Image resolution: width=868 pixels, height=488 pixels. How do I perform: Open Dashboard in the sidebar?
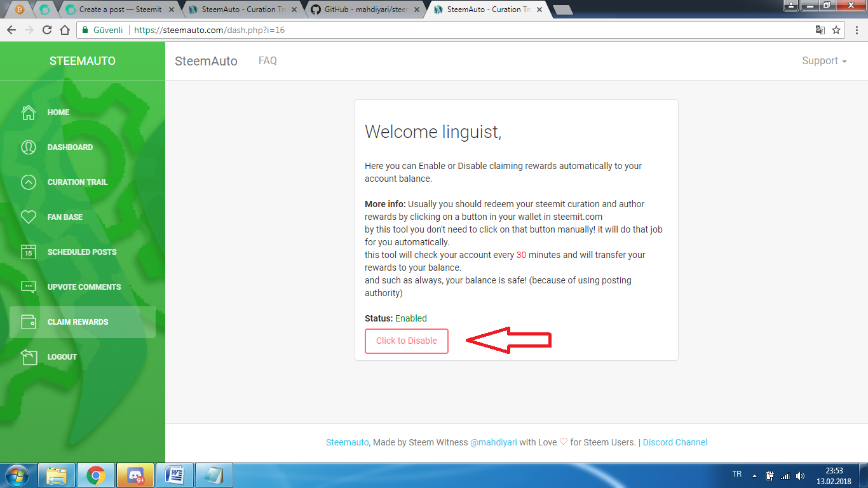click(x=83, y=147)
